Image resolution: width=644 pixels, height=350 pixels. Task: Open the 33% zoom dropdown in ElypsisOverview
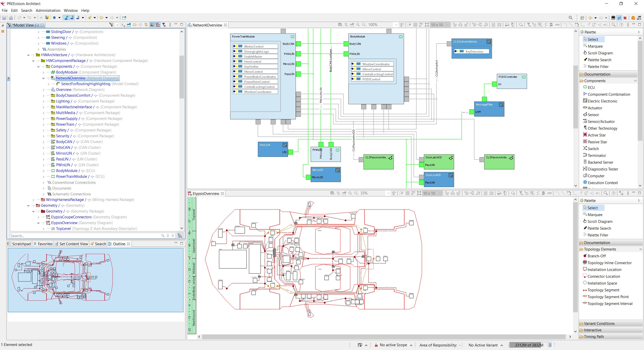[x=388, y=193]
